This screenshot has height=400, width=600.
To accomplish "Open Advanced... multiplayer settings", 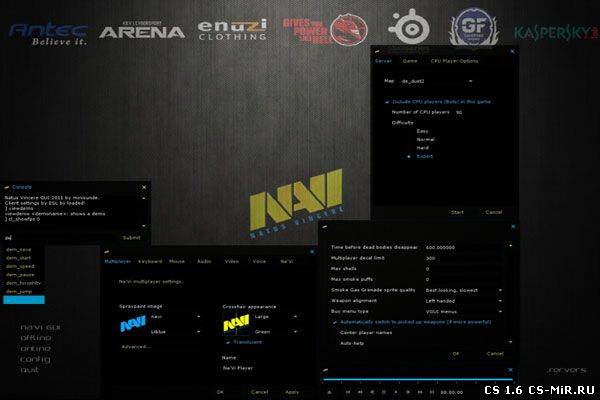I will [x=136, y=347].
